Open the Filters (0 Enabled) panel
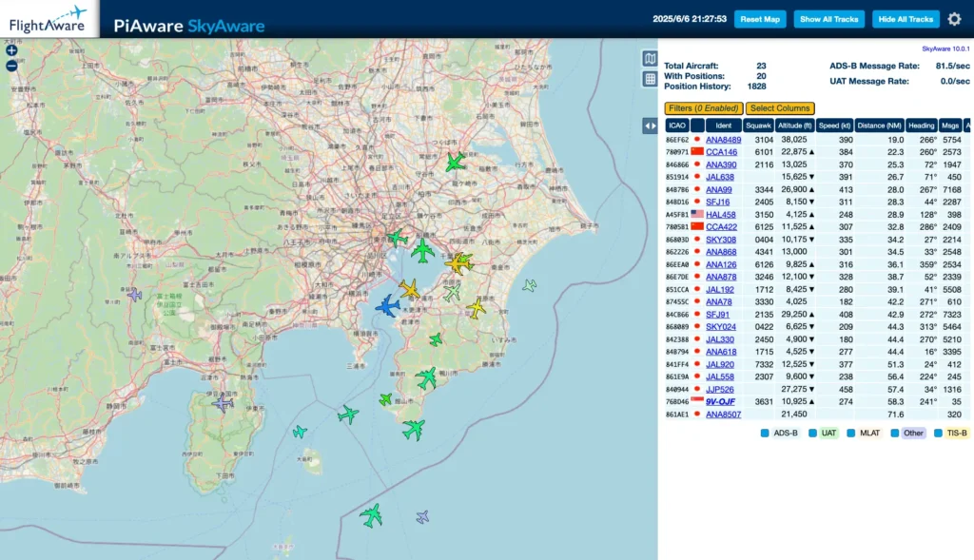 pyautogui.click(x=704, y=108)
